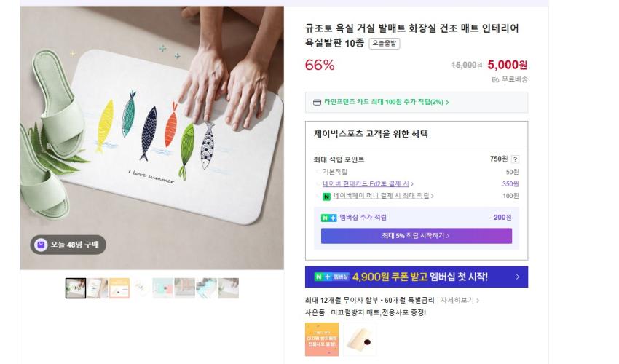
Task: Click the orange free gift promotion image
Action: point(321,339)
